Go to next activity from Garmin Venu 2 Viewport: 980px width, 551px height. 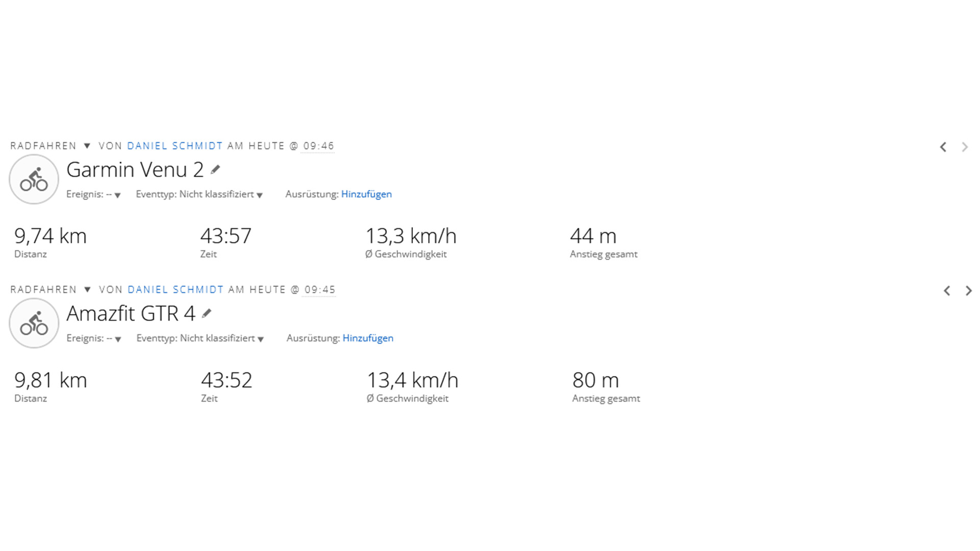[x=965, y=147]
